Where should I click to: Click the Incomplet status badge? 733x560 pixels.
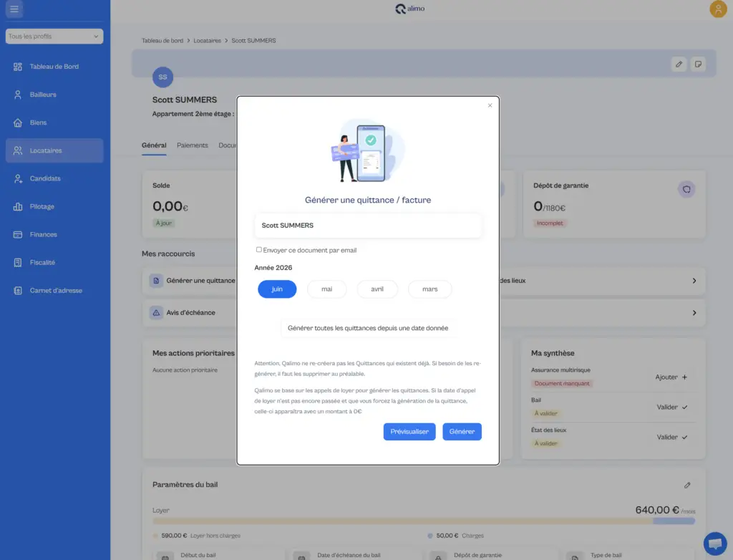tap(550, 223)
